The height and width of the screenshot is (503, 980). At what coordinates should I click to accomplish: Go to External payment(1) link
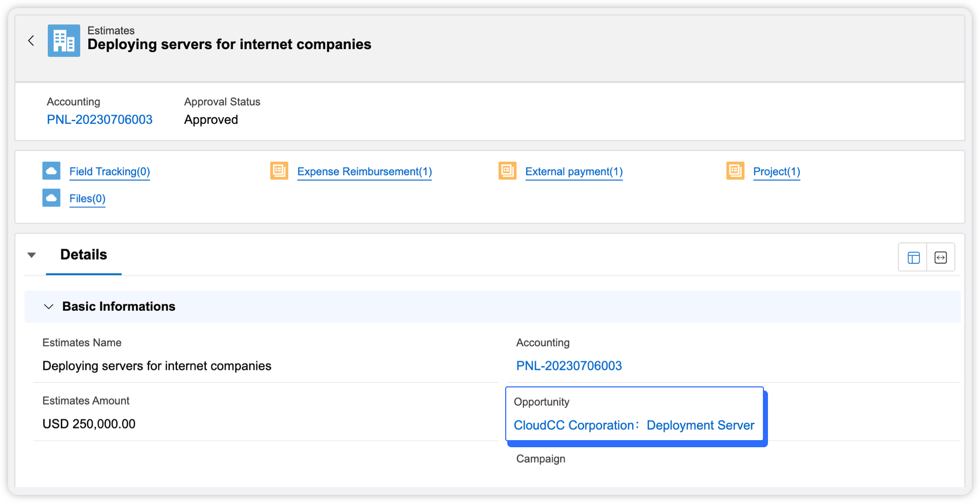click(574, 171)
